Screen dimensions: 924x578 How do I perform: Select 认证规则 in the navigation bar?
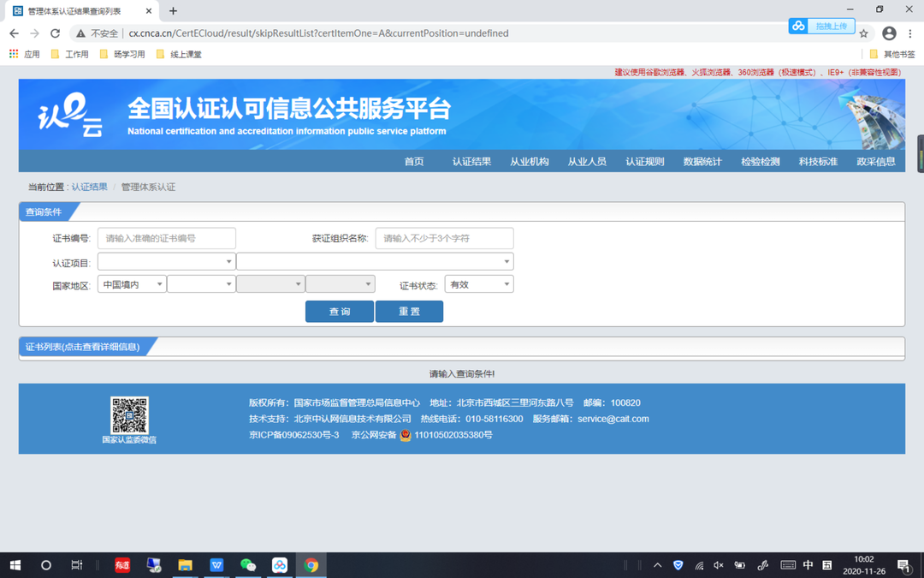pyautogui.click(x=645, y=162)
